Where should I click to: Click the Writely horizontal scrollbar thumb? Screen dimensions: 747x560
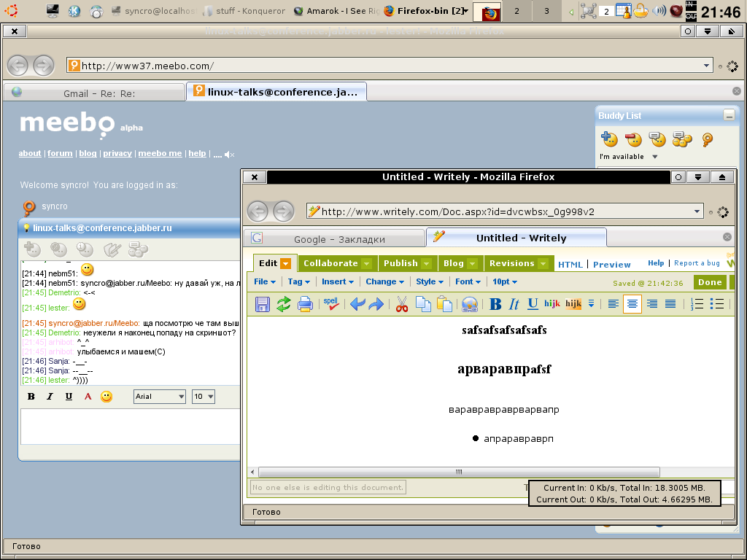pyautogui.click(x=459, y=472)
